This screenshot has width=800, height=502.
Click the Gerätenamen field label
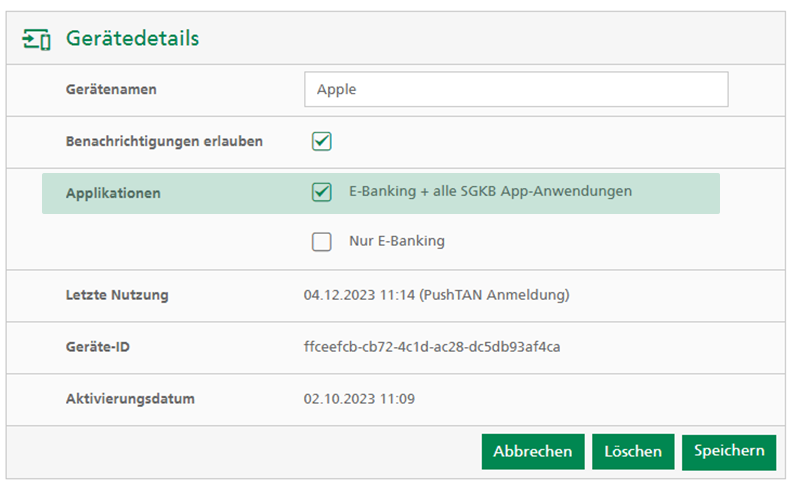tap(111, 89)
